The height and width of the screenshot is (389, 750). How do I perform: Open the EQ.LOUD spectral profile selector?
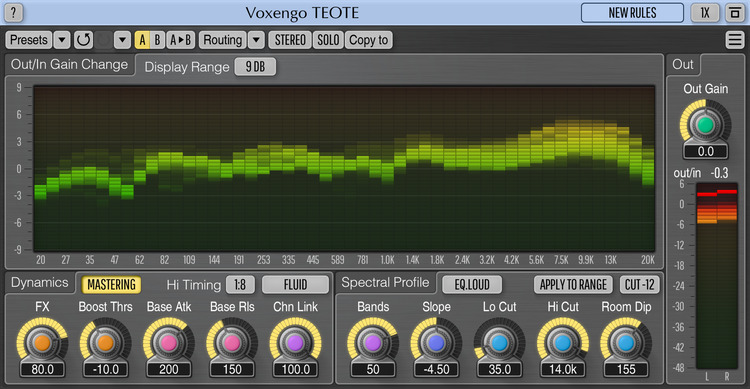(472, 285)
